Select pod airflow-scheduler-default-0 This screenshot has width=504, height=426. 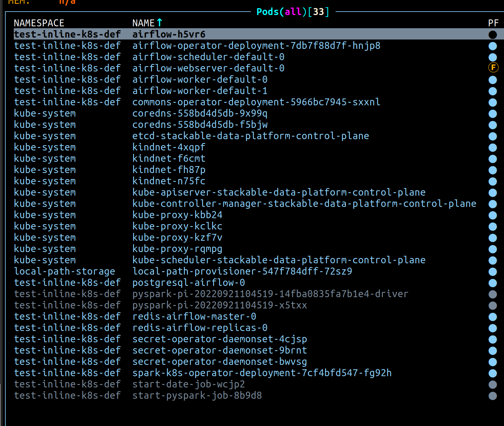[x=208, y=57]
